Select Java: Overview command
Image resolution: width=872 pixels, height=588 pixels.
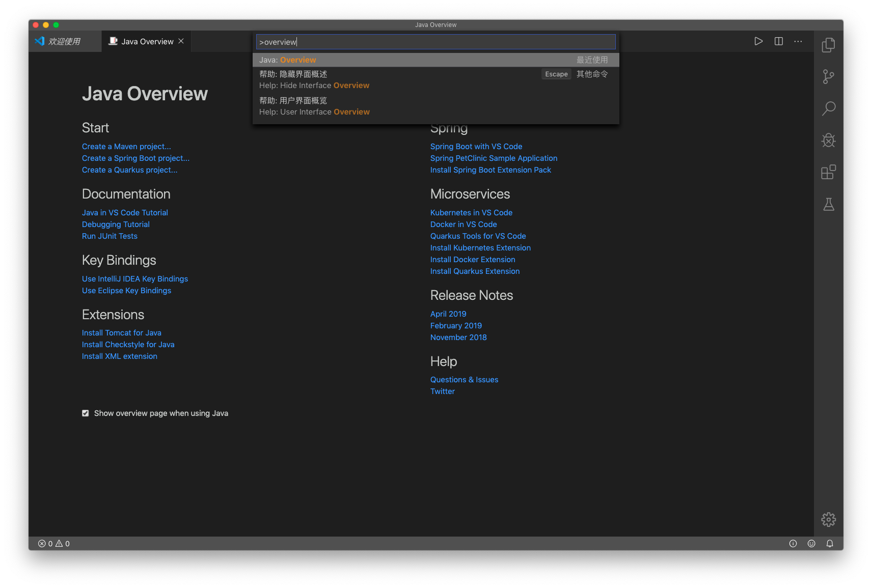coord(436,60)
